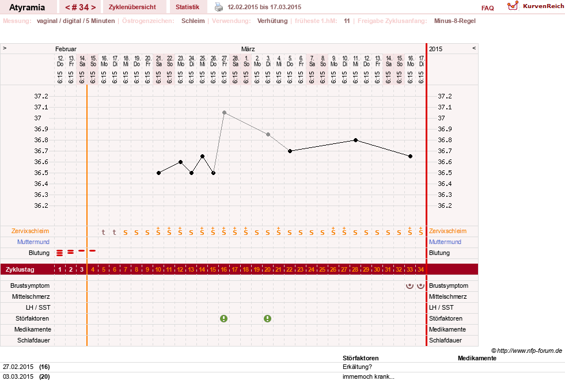Go to previous cycle with the < arrow
Image resolution: width=565 pixels, height=392 pixels.
(67, 7)
